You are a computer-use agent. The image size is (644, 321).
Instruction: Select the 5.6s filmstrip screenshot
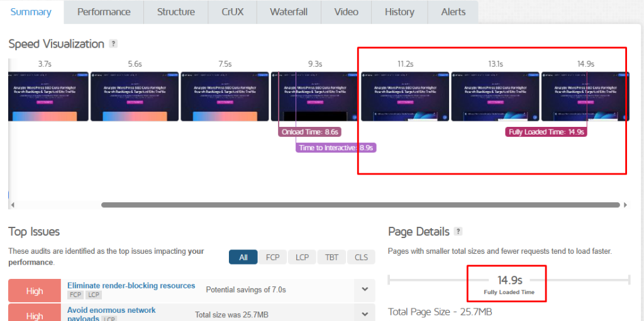pos(135,97)
